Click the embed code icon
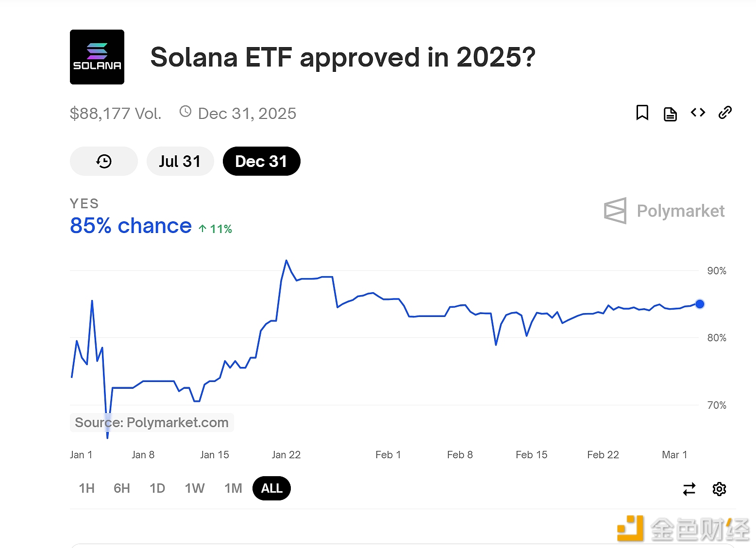 (698, 113)
